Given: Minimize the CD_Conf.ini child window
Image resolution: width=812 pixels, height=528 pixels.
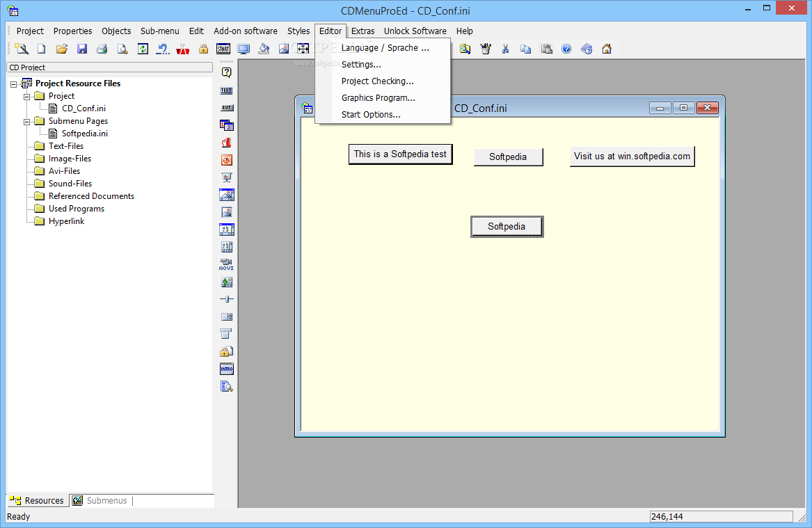Looking at the screenshot, I should (660, 108).
